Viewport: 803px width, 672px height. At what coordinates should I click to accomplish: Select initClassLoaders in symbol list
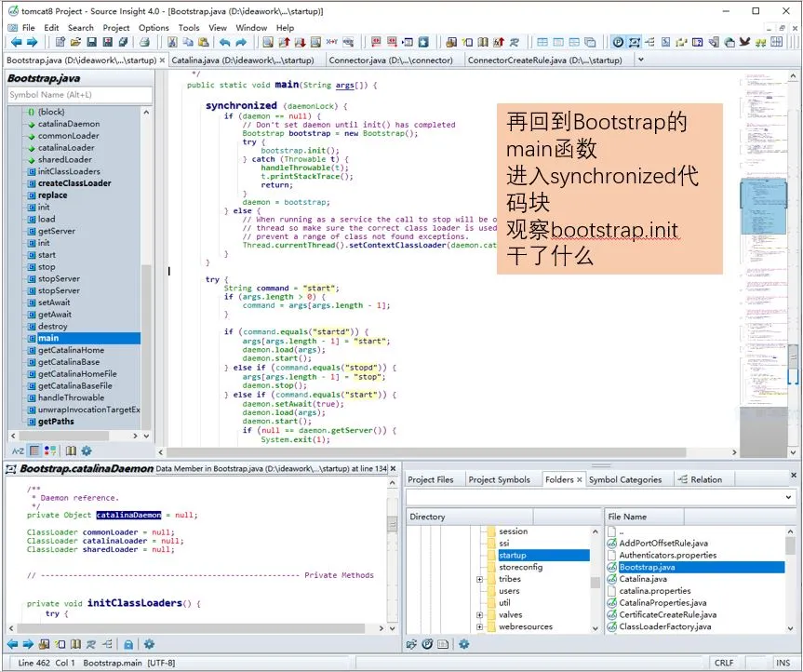[69, 171]
